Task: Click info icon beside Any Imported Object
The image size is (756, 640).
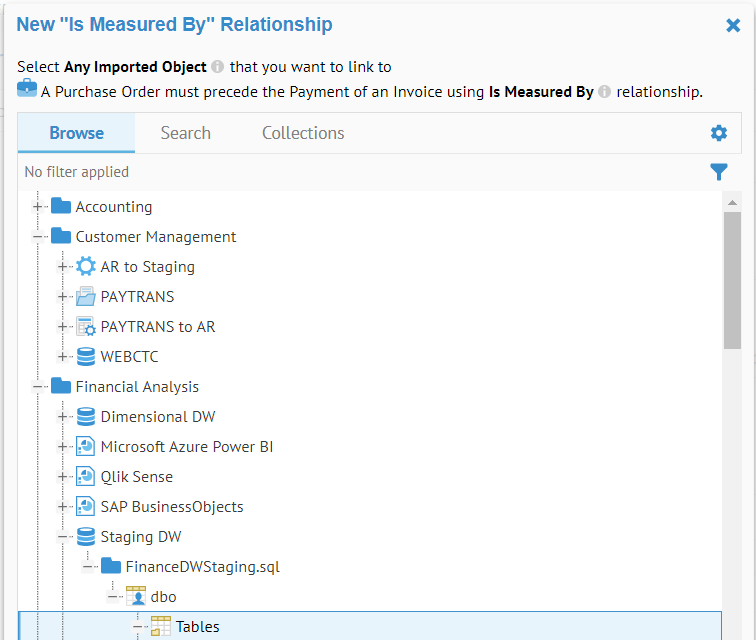Action: [218, 67]
